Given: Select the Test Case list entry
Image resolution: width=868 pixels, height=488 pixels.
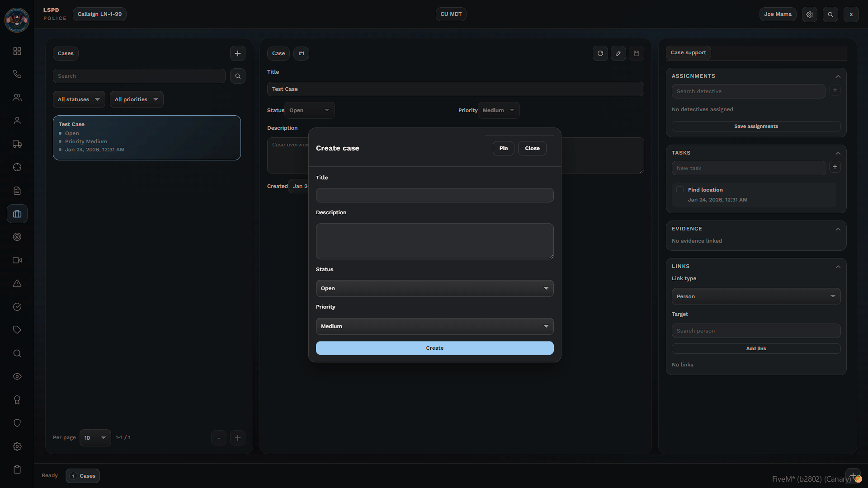Looking at the screenshot, I should pyautogui.click(x=146, y=137).
